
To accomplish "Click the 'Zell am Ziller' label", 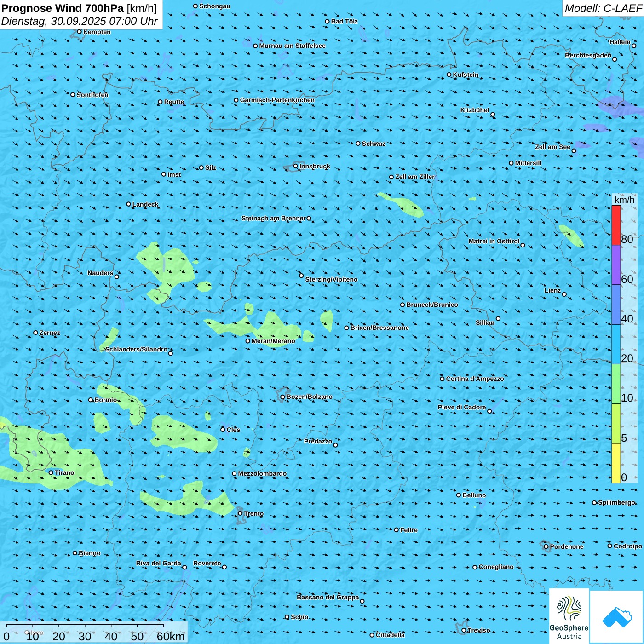I will 414,177.
